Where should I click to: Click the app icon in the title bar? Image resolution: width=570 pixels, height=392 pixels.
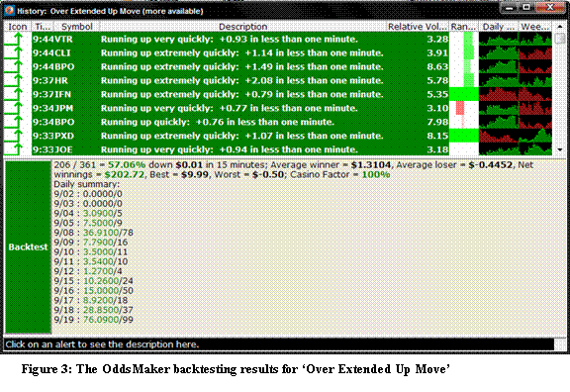(10, 11)
